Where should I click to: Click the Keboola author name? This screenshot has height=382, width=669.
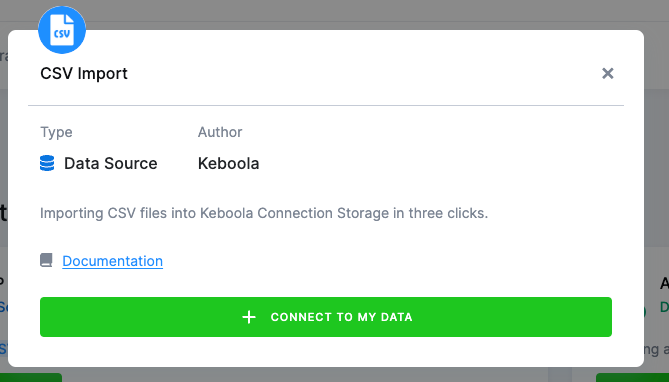(228, 163)
